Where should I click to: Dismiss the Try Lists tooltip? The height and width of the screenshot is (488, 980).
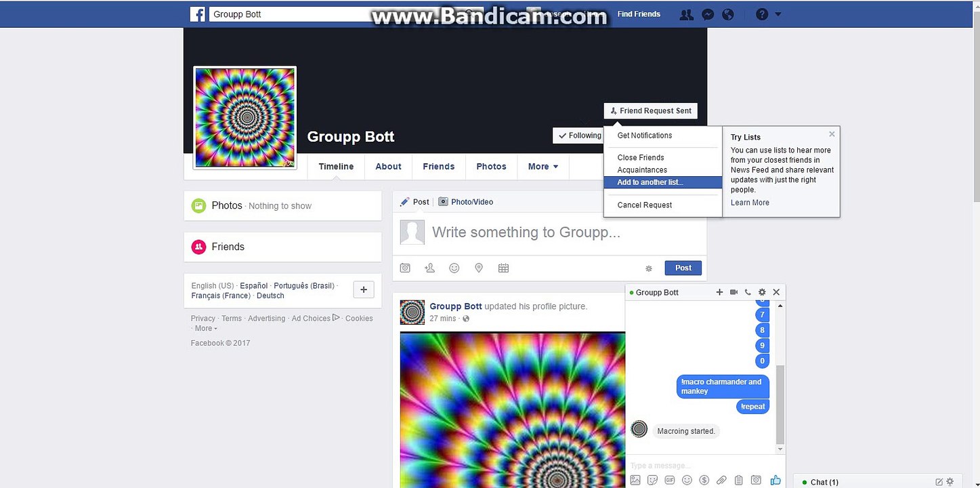point(832,134)
